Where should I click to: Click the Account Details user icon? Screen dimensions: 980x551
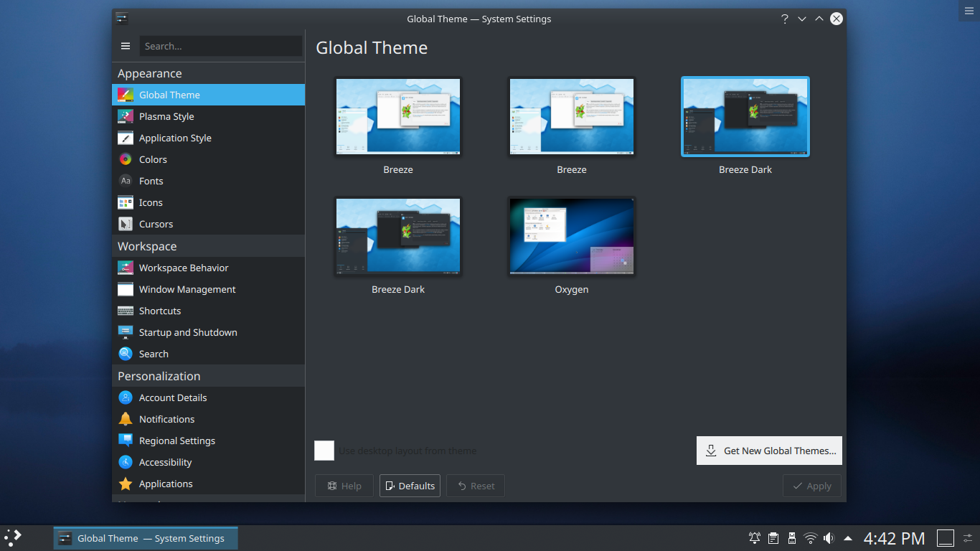click(x=126, y=397)
